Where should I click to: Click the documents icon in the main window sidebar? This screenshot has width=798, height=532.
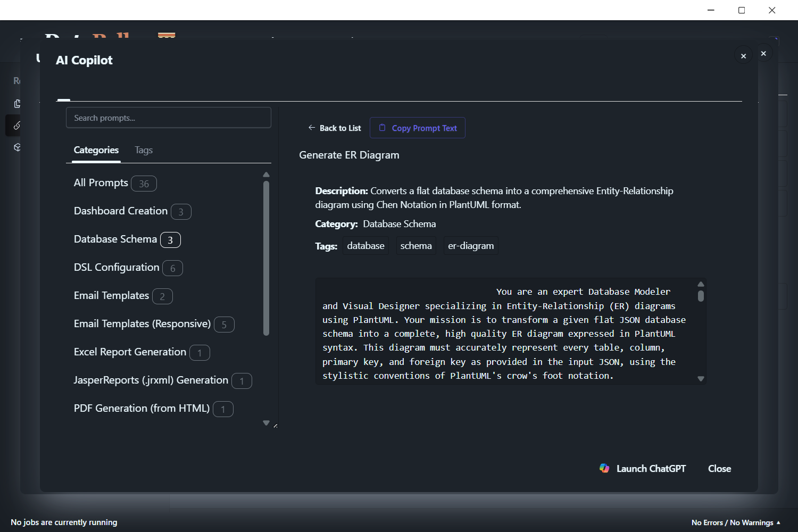coord(17,104)
